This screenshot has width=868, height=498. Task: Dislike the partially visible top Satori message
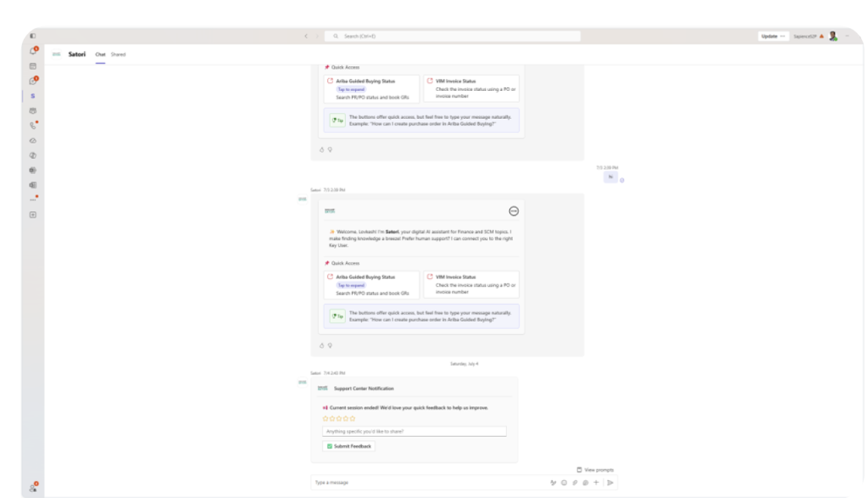click(x=330, y=149)
